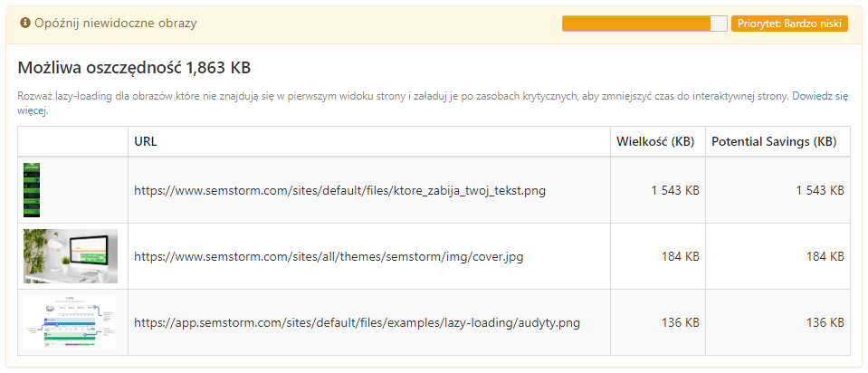Open the cover.jpg desk monitor thumbnail

(x=71, y=256)
